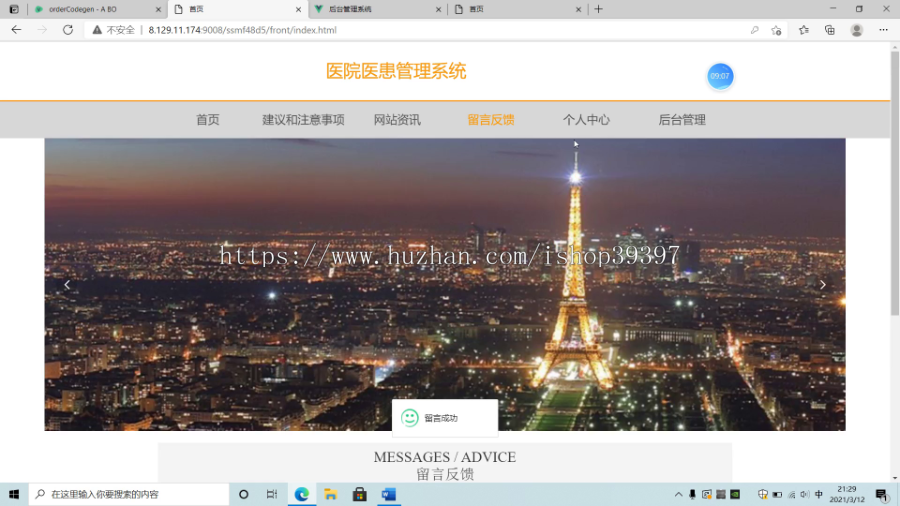Open the taskbar clock and calendar
900x506 pixels.
(x=847, y=495)
